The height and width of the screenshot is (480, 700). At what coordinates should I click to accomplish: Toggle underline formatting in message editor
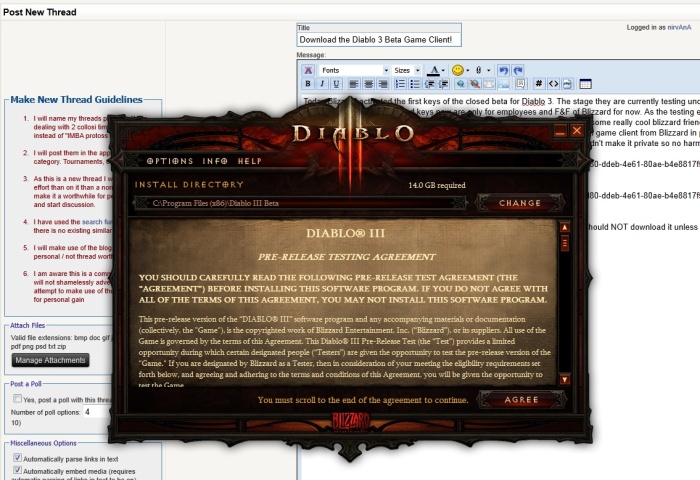(335, 84)
